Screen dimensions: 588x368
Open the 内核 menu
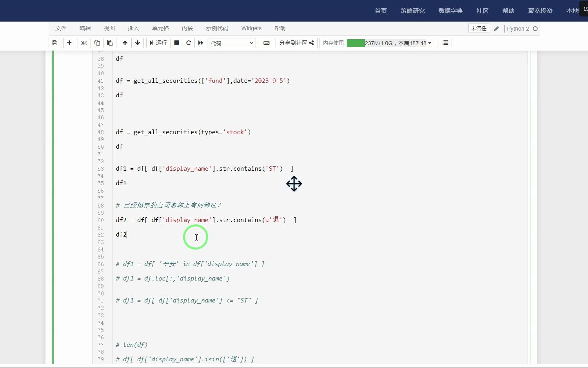click(x=187, y=28)
